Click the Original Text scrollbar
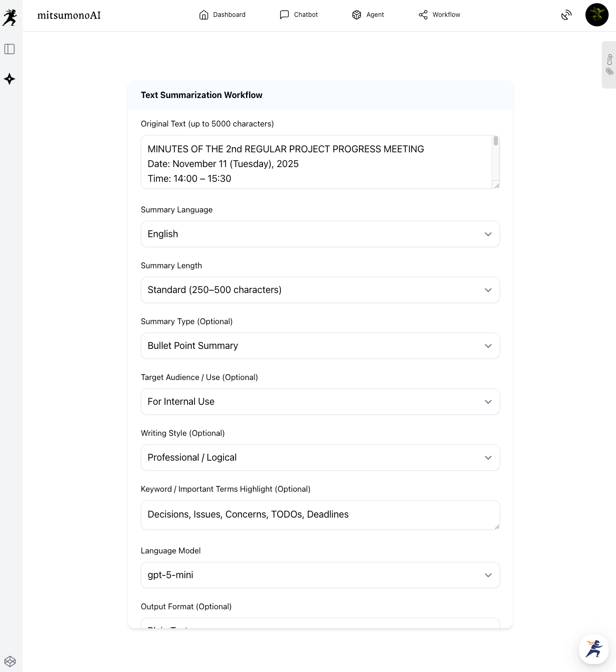The width and height of the screenshot is (616, 672). tap(495, 158)
